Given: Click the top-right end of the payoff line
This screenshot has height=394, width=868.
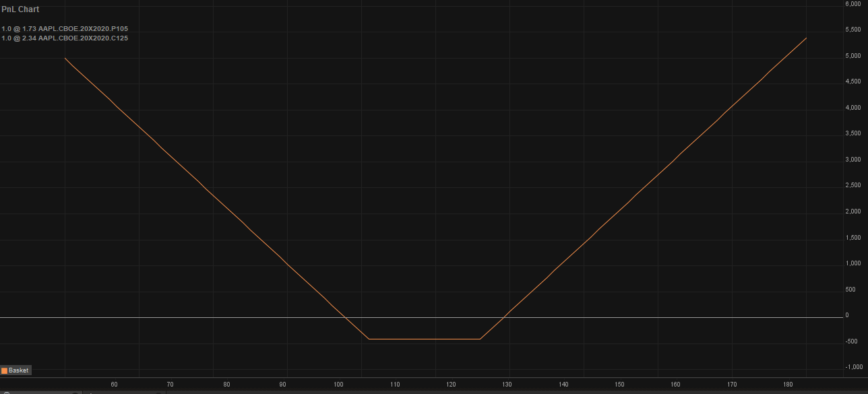Looking at the screenshot, I should [x=806, y=38].
